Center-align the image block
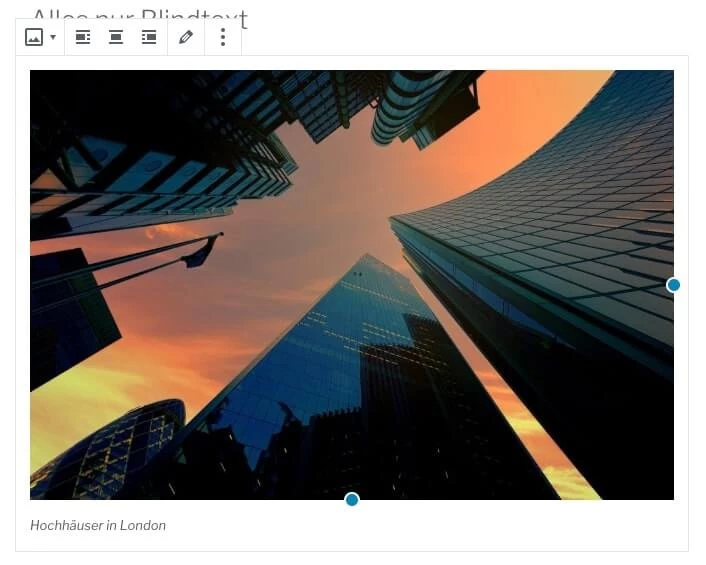Image resolution: width=706 pixels, height=565 pixels. (x=116, y=37)
